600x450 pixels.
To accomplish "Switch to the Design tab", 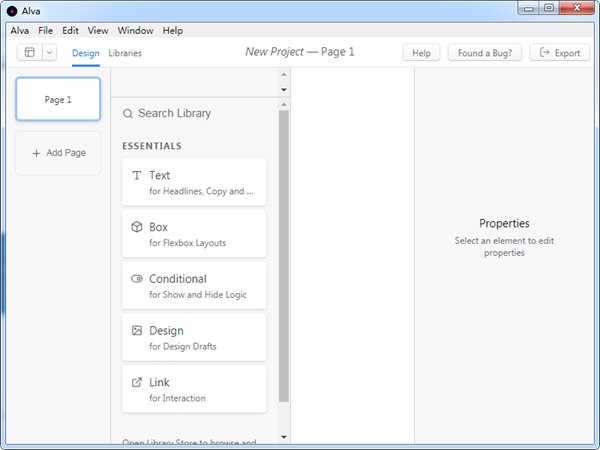I will click(86, 53).
